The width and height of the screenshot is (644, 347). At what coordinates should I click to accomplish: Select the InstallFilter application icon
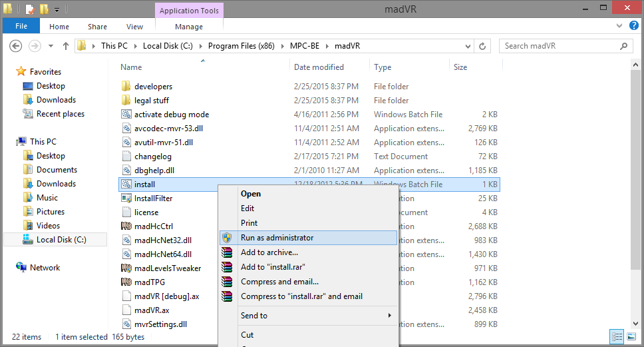coord(126,198)
